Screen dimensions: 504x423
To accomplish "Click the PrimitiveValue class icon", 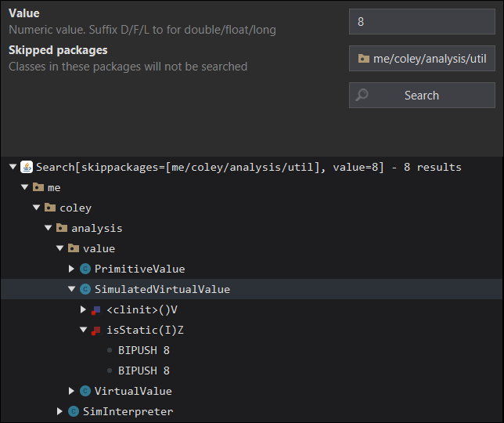I will point(85,269).
